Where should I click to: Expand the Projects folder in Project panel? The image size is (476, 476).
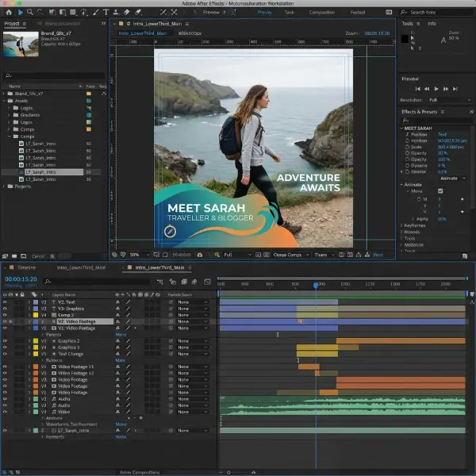[4, 186]
